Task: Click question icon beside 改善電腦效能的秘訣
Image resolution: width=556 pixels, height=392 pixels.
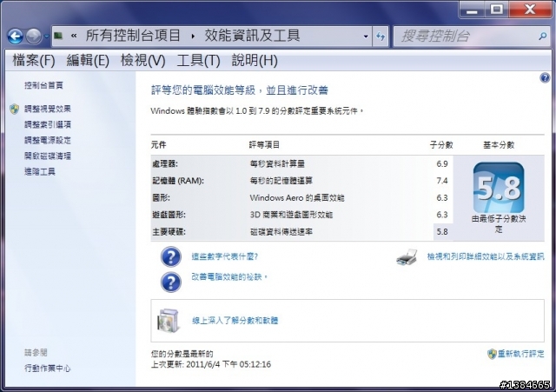Action: pos(170,282)
